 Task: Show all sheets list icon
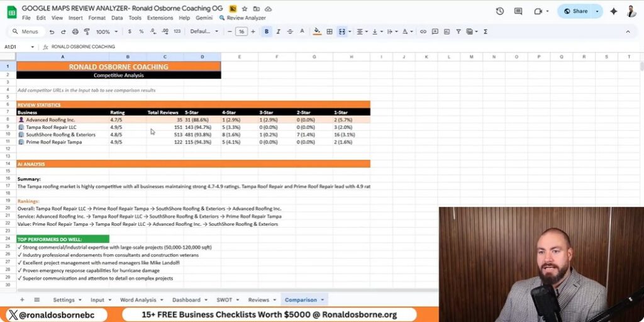[x=37, y=300]
